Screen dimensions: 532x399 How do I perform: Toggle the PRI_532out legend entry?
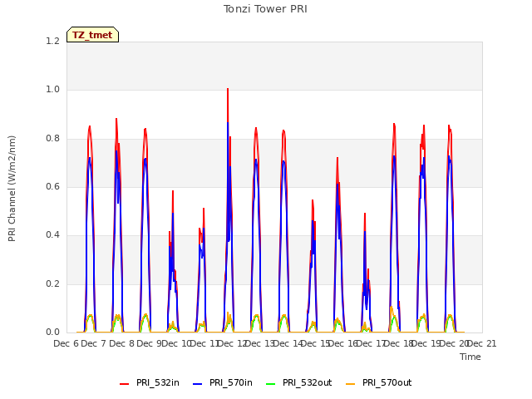pyautogui.click(x=299, y=383)
